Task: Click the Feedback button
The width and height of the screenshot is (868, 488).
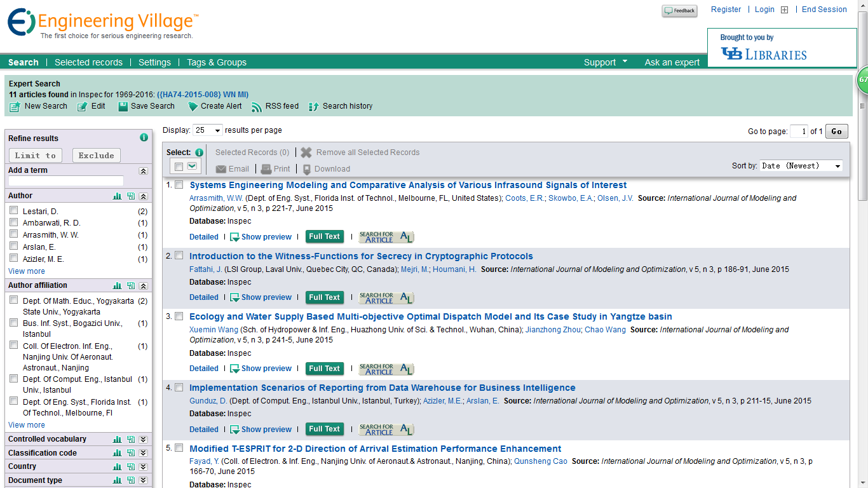Action: tap(679, 11)
